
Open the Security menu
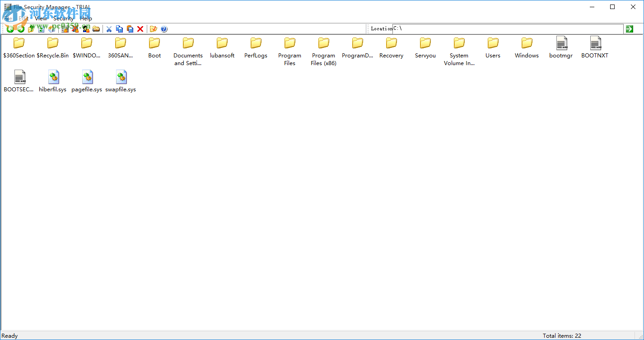coord(63,19)
